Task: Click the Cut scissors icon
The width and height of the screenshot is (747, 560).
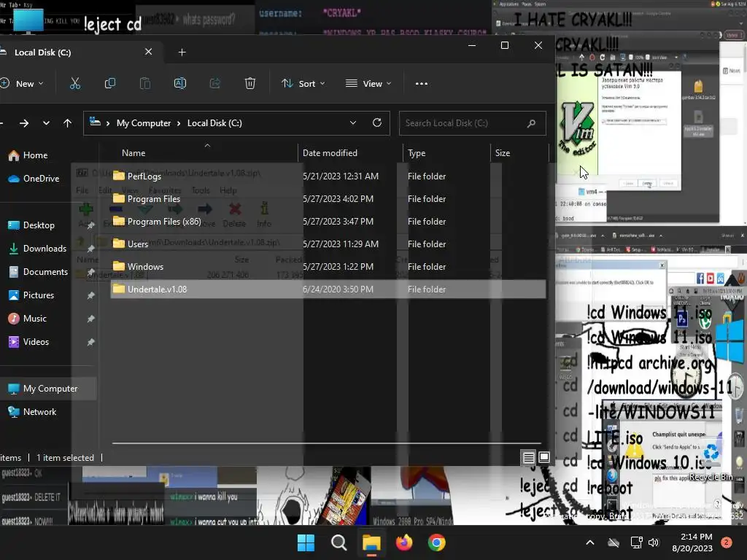Action: 75,83
